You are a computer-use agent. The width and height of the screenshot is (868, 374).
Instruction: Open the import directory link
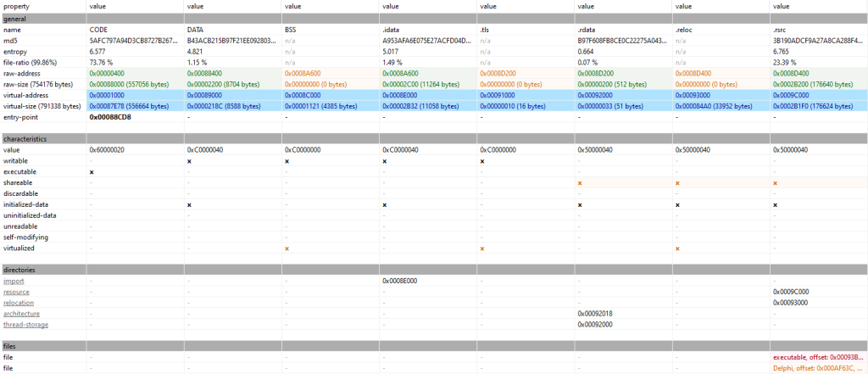[x=14, y=281]
